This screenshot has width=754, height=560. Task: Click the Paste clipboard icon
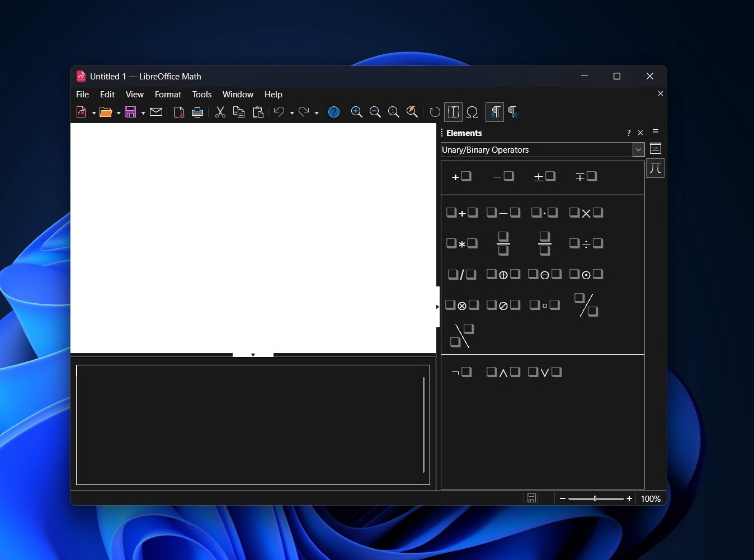click(258, 112)
